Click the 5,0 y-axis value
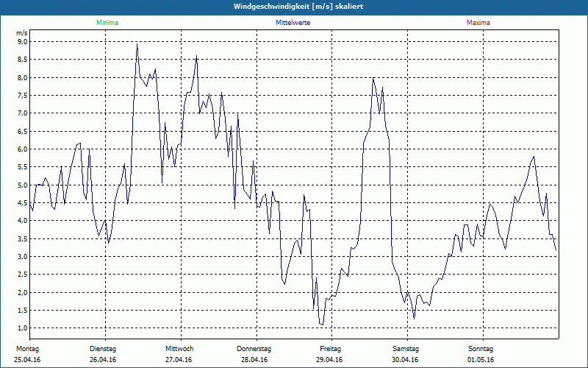This screenshot has height=368, width=588. click(x=23, y=185)
